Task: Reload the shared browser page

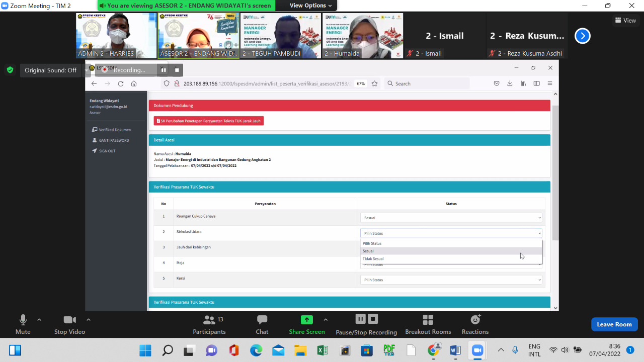Action: point(121,83)
